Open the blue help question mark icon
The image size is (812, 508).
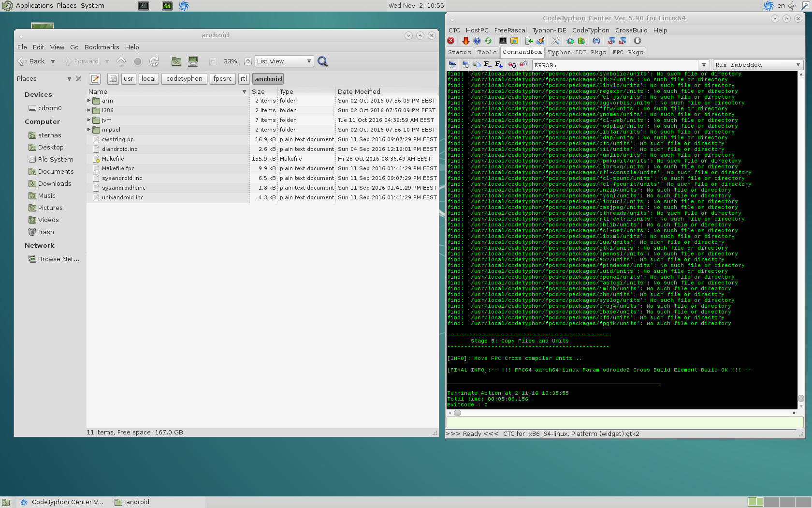[477, 41]
